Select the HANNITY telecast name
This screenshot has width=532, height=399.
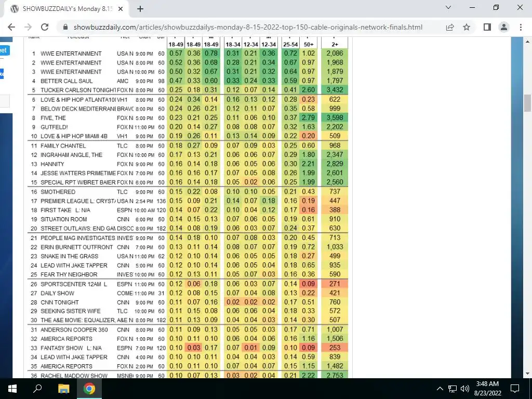point(52,164)
